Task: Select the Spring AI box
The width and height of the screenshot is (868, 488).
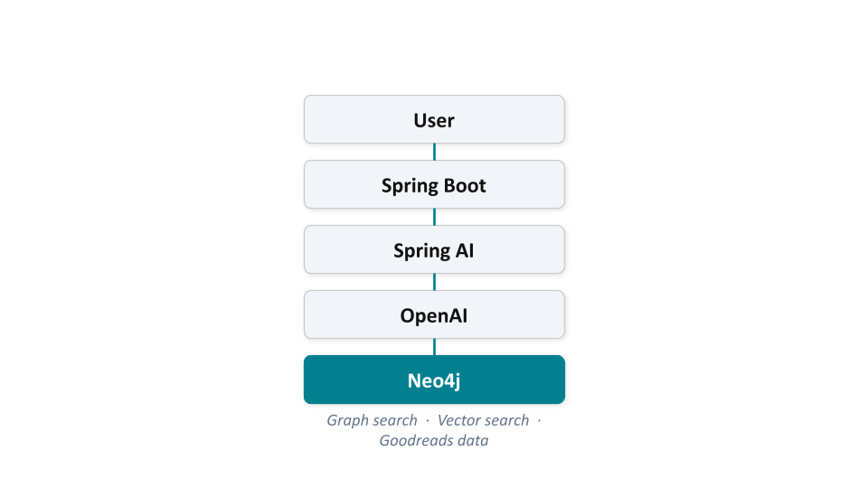Action: 434,249
